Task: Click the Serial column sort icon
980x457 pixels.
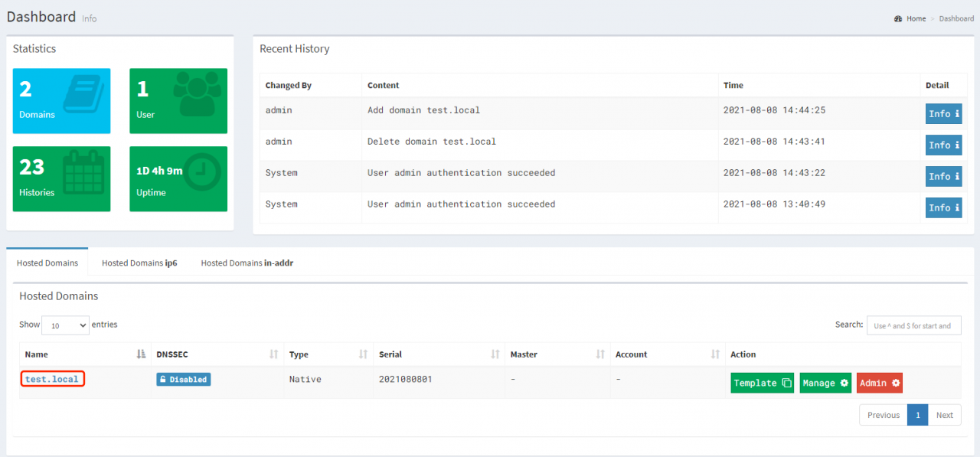Action: (x=495, y=354)
